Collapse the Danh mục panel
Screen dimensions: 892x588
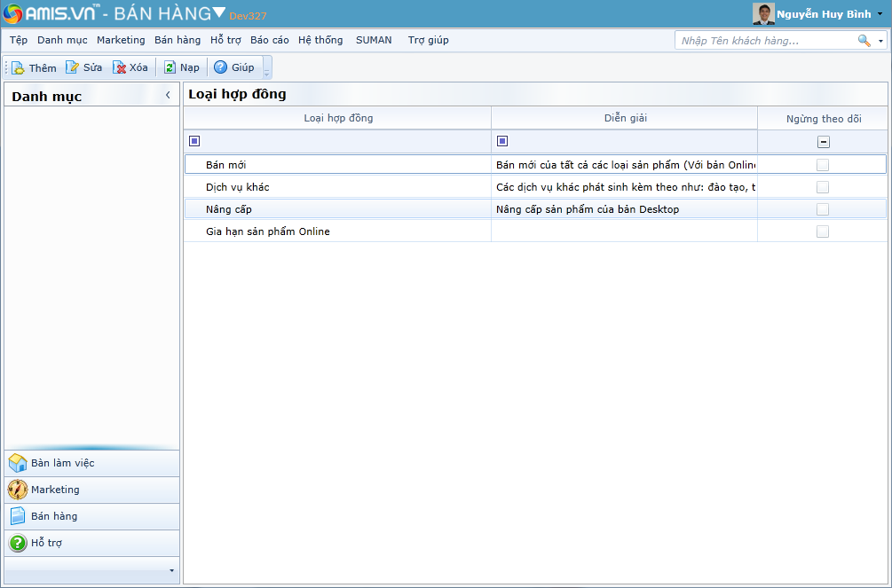168,95
